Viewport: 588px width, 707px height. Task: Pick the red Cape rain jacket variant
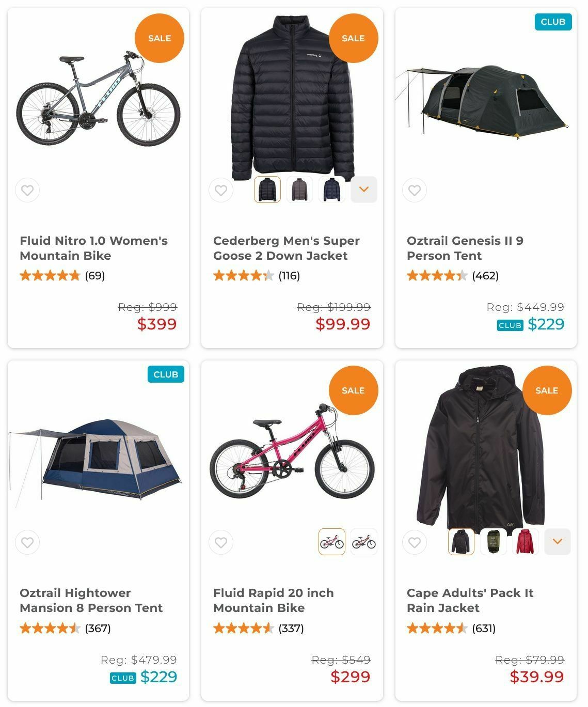pyautogui.click(x=526, y=542)
